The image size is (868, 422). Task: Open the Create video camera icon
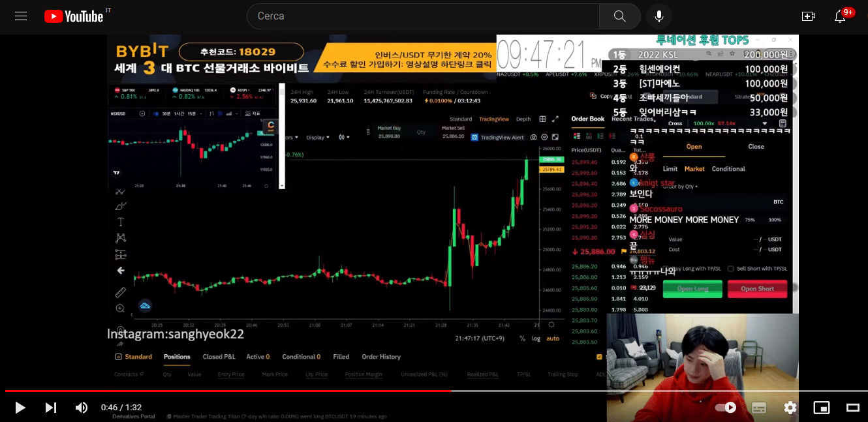click(809, 16)
